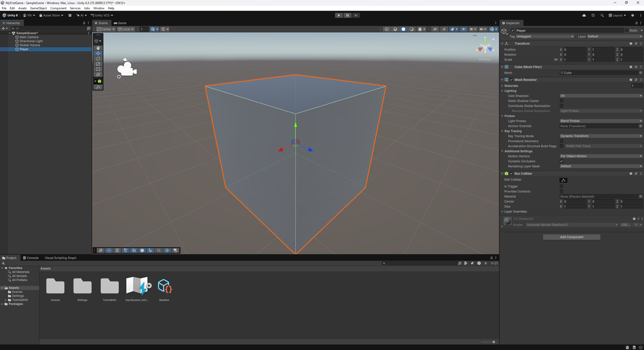Click the Hierarchy search by type icon
Image resolution: width=644 pixels, height=350 pixels.
pos(88,28)
